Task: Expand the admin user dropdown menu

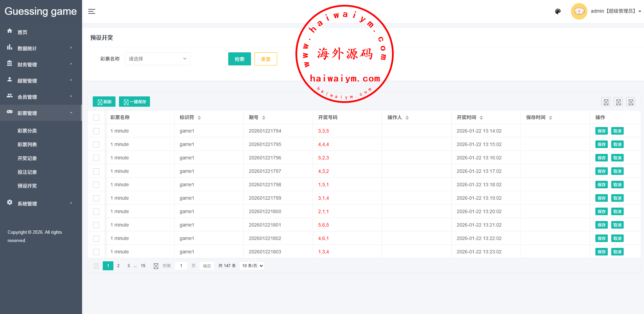Action: 640,11
